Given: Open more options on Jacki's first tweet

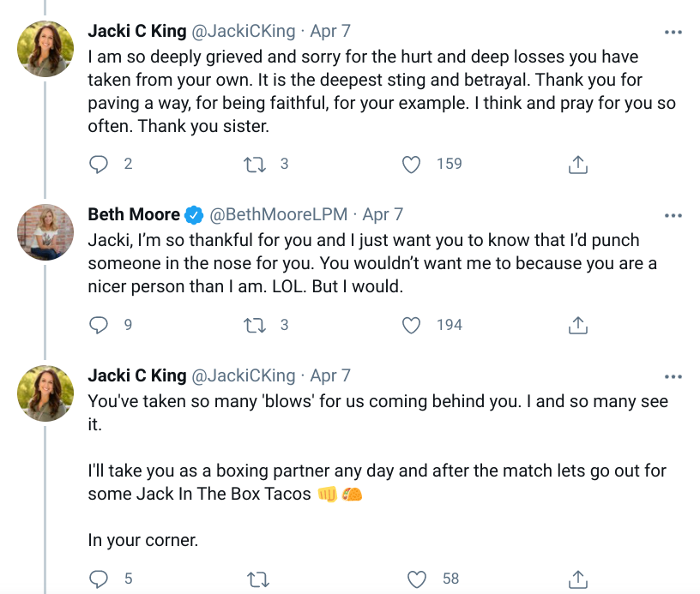Looking at the screenshot, I should [673, 33].
